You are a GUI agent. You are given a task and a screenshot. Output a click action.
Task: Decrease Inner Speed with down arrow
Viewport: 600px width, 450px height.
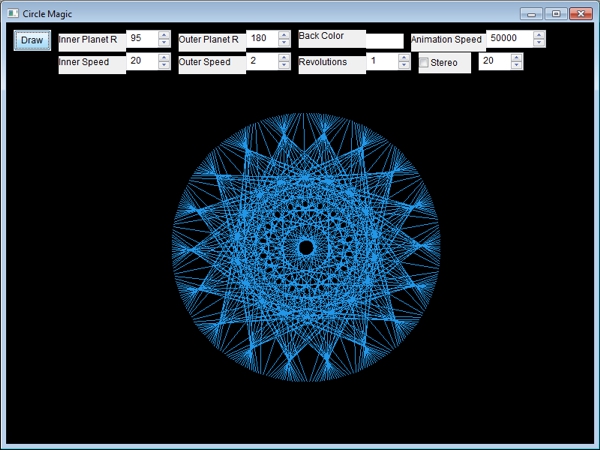pyautogui.click(x=164, y=65)
